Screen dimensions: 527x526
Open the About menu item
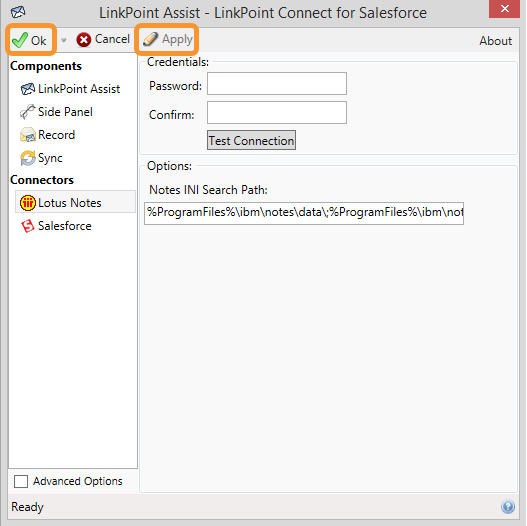(495, 41)
